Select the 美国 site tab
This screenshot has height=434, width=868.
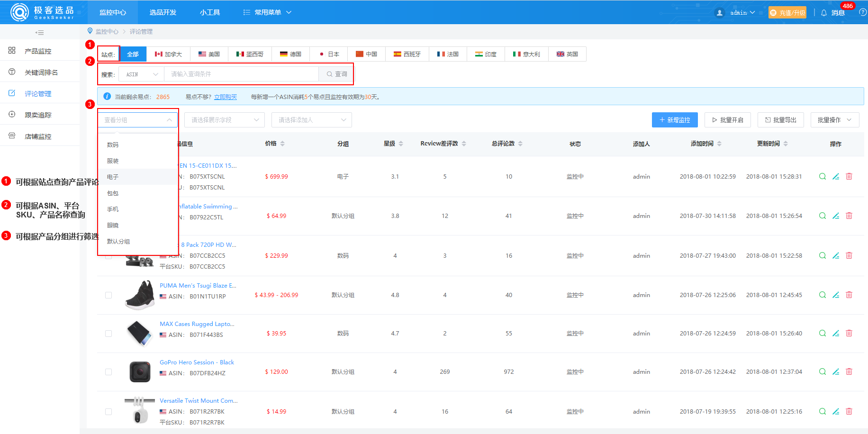tap(209, 54)
